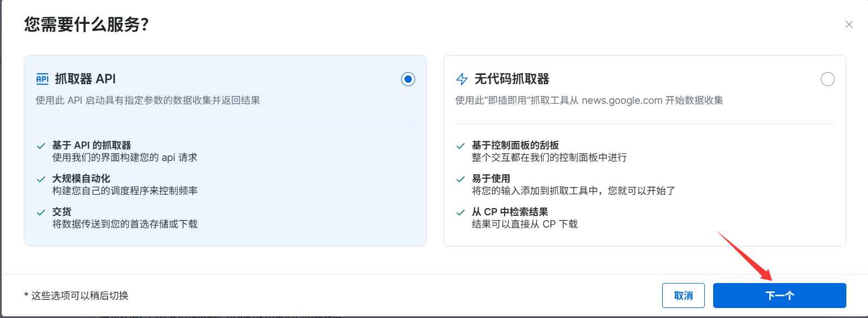Click the 基于控制面板的刮板 feature title

coord(515,145)
